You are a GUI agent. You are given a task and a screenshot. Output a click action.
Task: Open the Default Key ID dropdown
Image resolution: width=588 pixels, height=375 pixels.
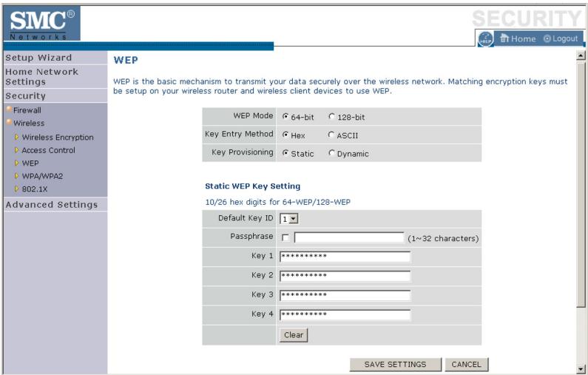288,219
